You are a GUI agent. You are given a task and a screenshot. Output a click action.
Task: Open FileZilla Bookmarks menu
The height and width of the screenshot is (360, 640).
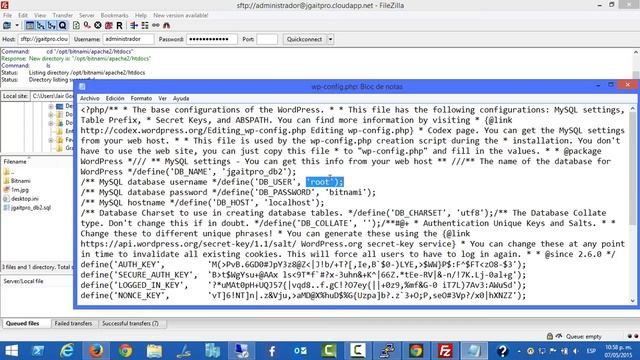(x=114, y=15)
